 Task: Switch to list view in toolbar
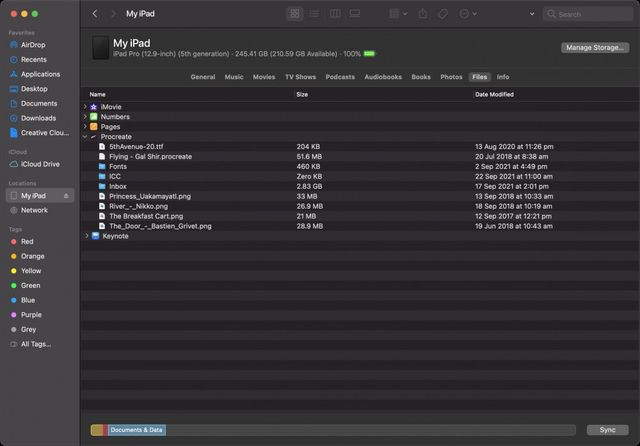pos(315,14)
